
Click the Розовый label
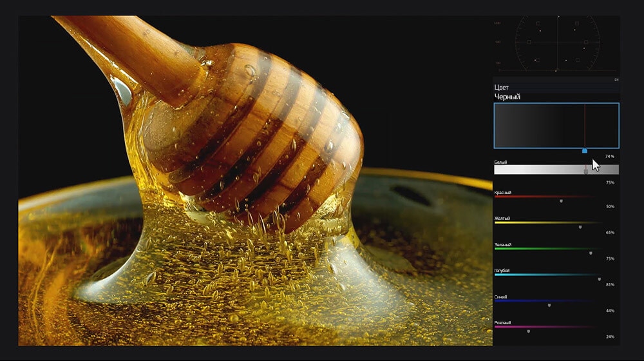[503, 323]
